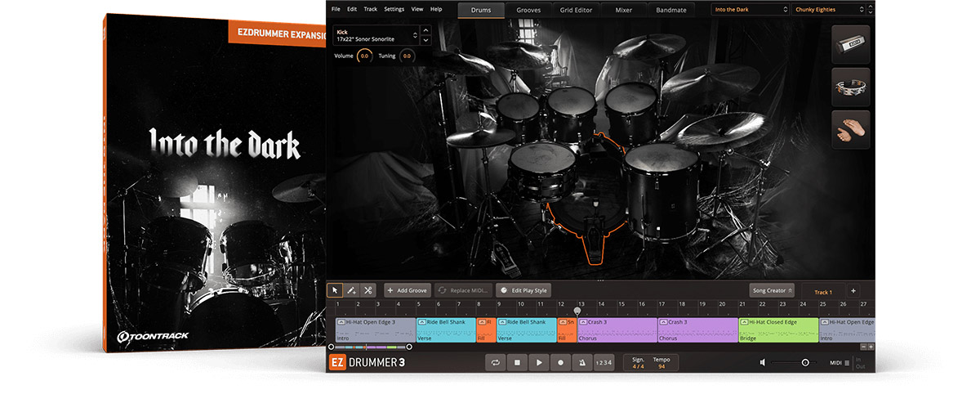980x399 pixels.
Task: Switch to the Mixer tab
Action: pos(624,10)
